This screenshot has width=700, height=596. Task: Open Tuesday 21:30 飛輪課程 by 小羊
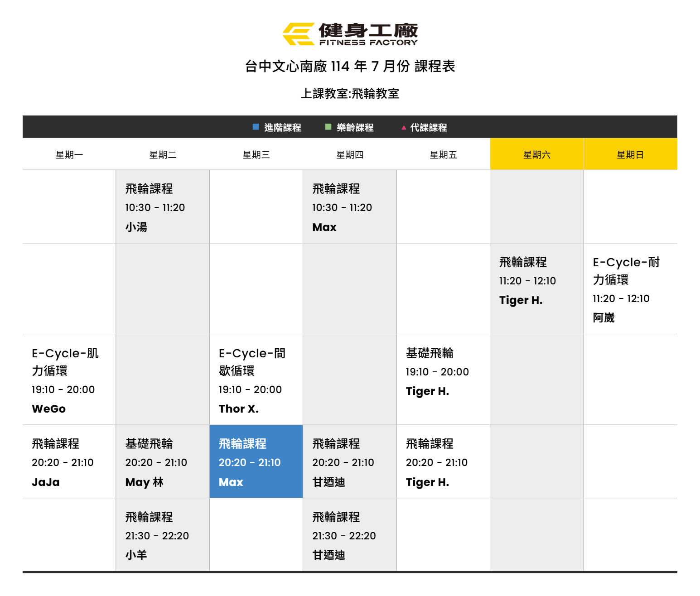coord(163,535)
